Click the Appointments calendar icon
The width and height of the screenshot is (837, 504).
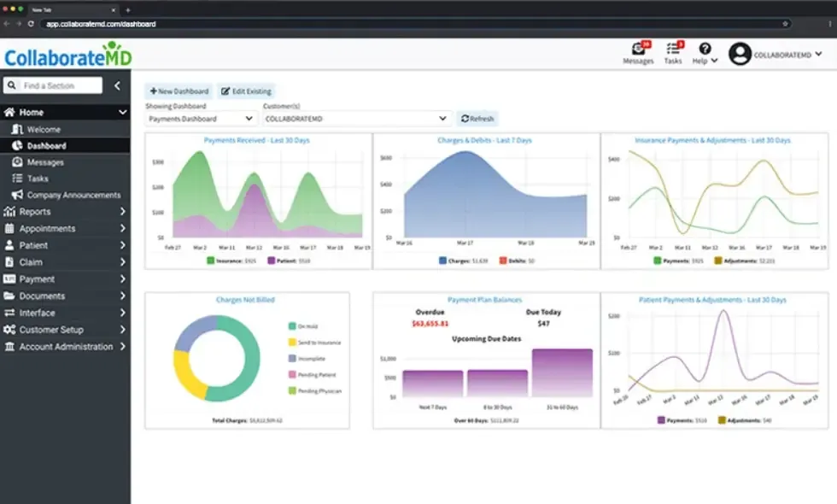tap(9, 229)
